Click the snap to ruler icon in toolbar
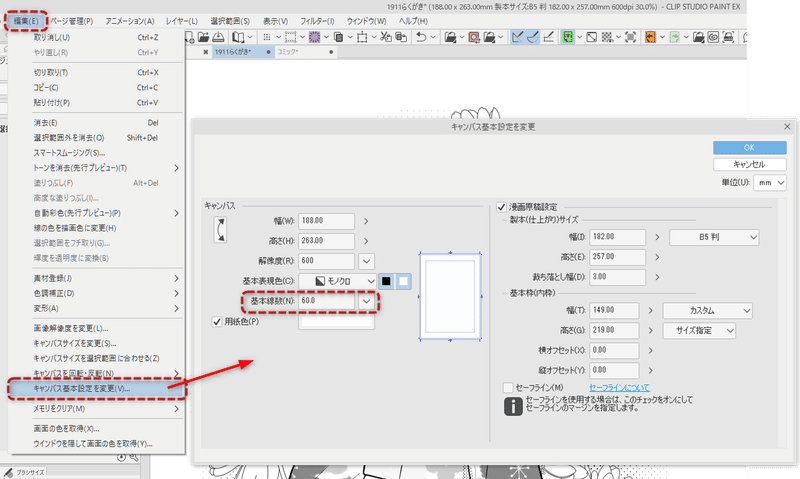 point(517,37)
